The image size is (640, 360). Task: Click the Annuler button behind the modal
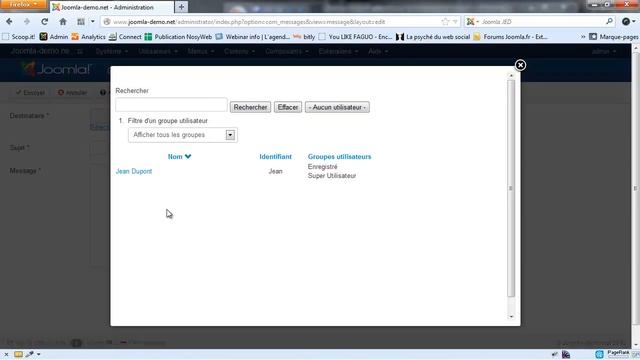(72, 93)
